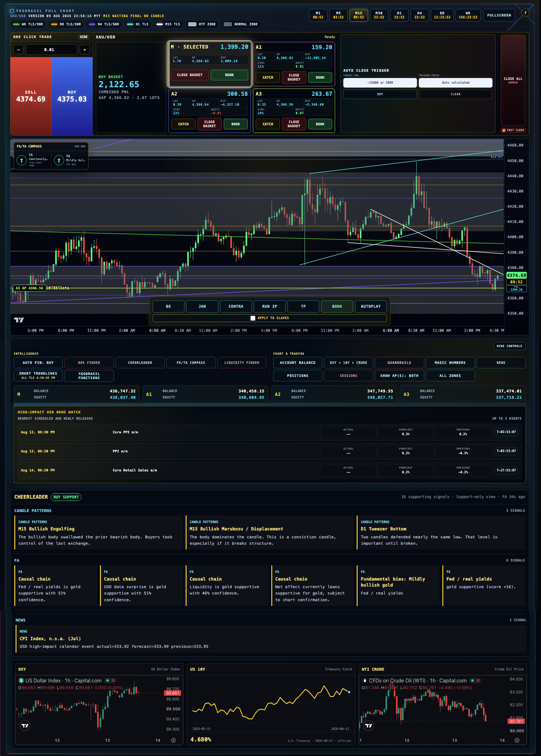Toggle the Fast Close checkbox

click(504, 130)
